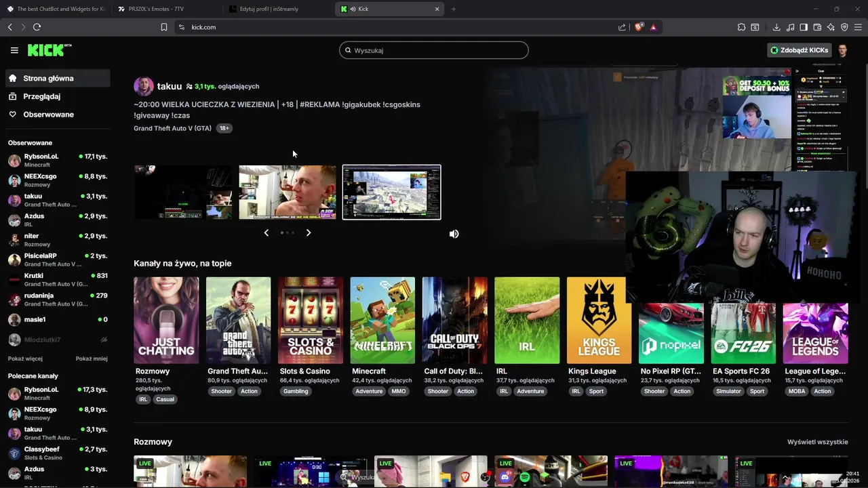Open the browser downloads icon
868x488 pixels.
776,27
